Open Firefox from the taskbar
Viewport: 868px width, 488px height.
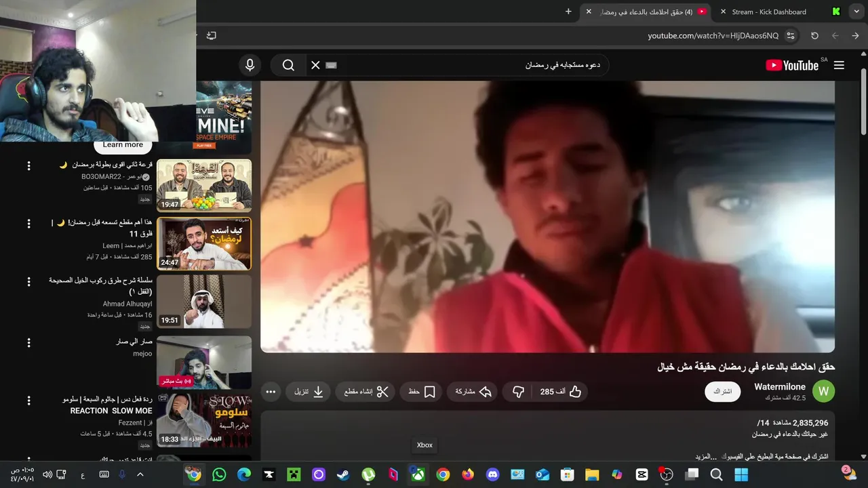click(x=468, y=474)
